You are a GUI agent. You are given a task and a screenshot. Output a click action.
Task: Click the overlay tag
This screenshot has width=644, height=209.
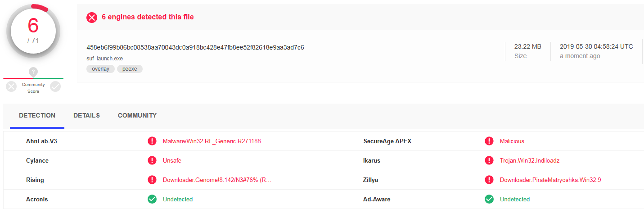click(x=100, y=69)
